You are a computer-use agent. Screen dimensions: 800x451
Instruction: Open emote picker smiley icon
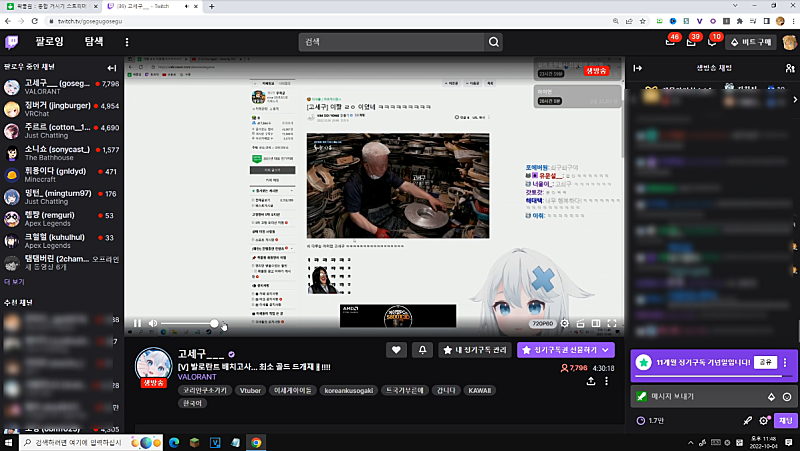787,396
